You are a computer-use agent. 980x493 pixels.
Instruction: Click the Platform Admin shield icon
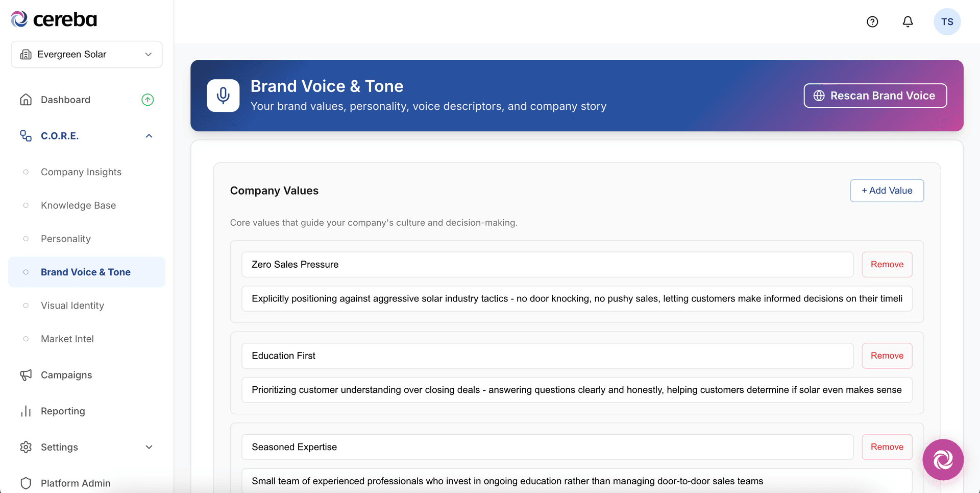[x=26, y=483]
